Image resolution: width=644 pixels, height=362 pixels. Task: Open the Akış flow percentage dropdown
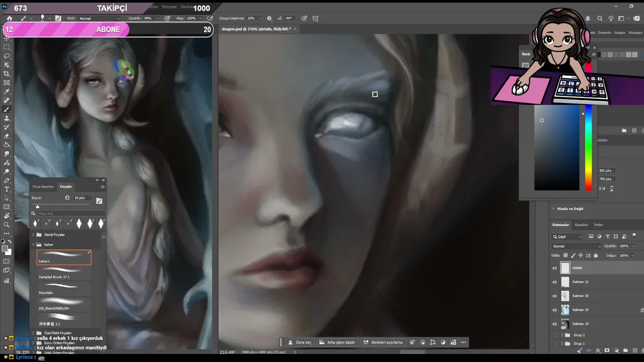click(x=199, y=19)
